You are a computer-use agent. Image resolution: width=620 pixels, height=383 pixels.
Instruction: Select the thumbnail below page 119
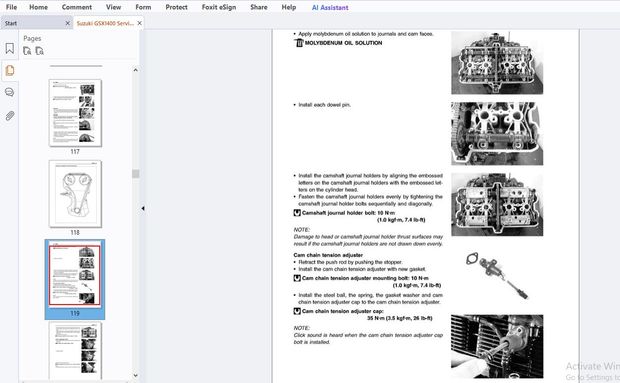click(x=75, y=351)
